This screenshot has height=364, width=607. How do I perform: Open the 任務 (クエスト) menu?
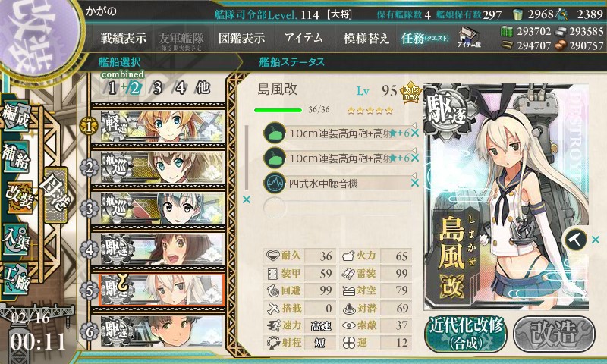[425, 38]
